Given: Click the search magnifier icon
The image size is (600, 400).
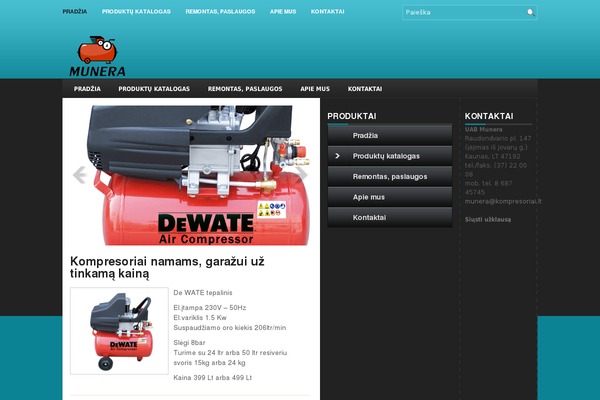Looking at the screenshot, I should [x=531, y=12].
